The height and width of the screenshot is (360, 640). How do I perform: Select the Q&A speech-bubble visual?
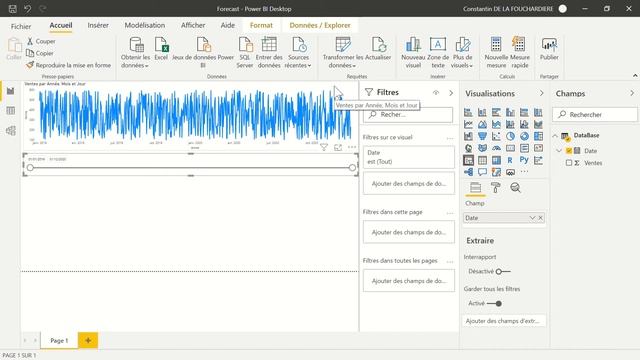point(482,172)
